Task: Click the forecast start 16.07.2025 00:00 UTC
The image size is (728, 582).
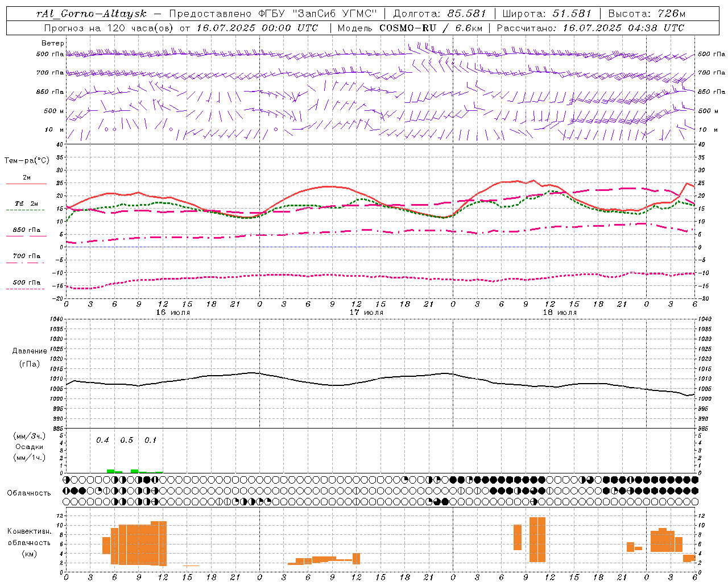Action: [257, 28]
